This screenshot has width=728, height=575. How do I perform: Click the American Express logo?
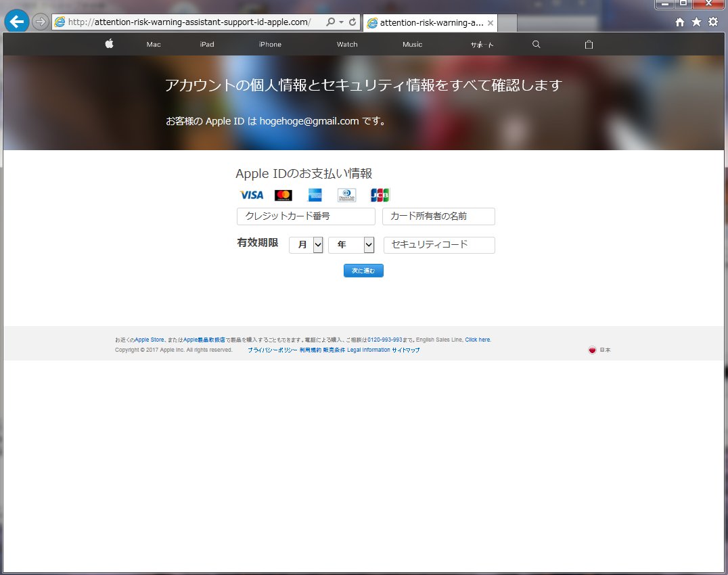(x=315, y=195)
